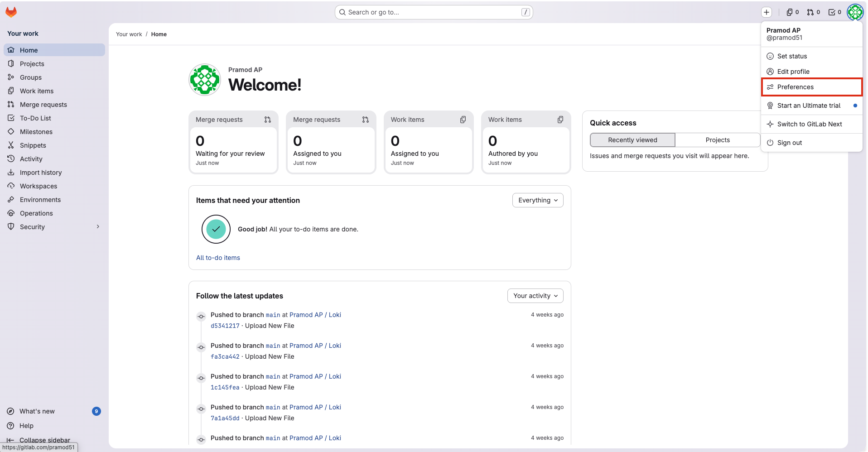Image resolution: width=868 pixels, height=452 pixels.
Task: Choose Set status in user menu
Action: click(x=812, y=56)
